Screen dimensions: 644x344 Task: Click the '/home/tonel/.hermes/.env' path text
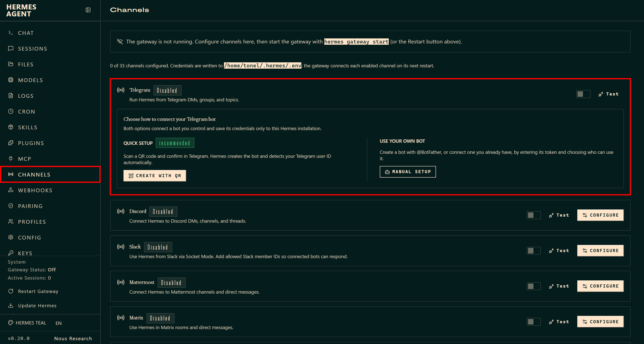(263, 65)
